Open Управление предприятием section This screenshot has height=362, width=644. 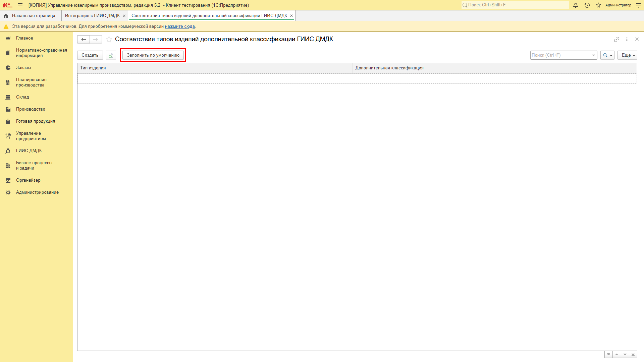(36, 136)
